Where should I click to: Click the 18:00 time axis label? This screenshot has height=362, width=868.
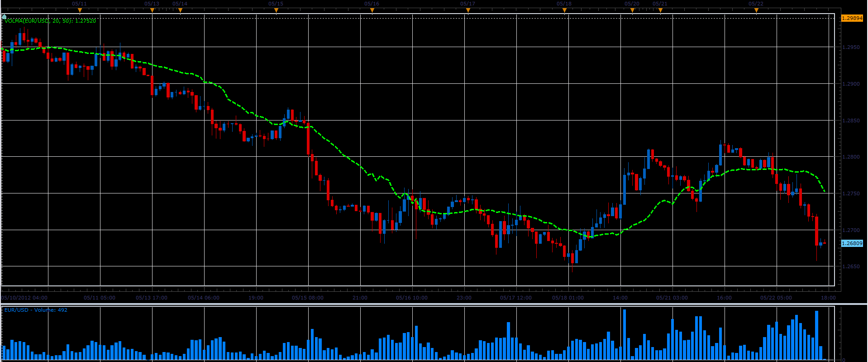tap(828, 298)
